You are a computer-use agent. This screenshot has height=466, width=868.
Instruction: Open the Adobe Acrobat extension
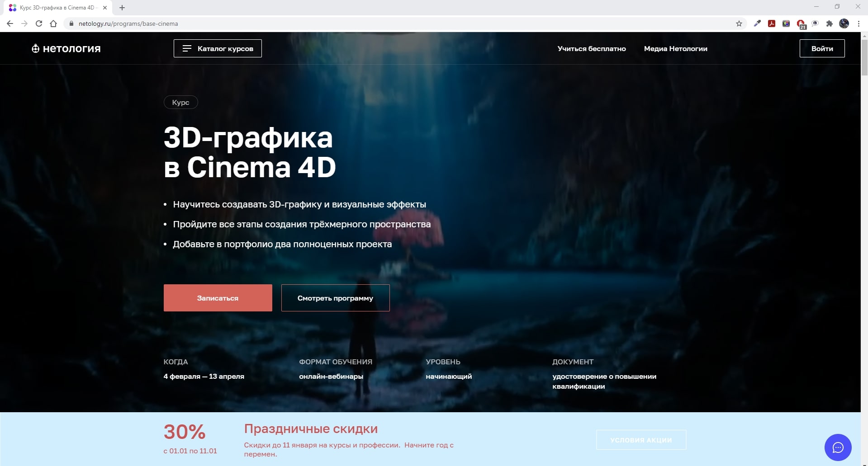pyautogui.click(x=772, y=24)
